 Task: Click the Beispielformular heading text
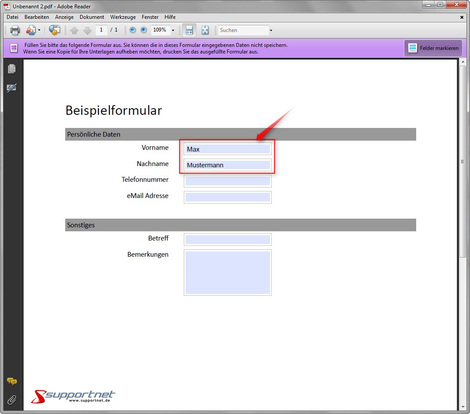pos(114,110)
